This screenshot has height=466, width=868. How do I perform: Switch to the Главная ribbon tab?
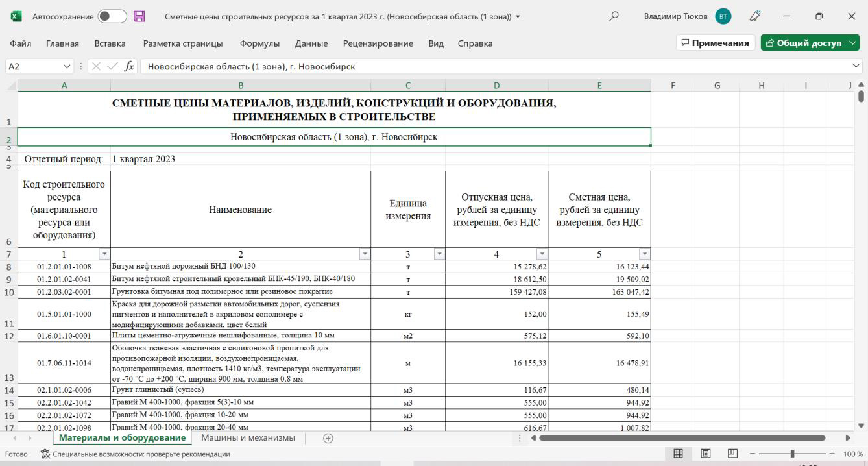coord(62,43)
